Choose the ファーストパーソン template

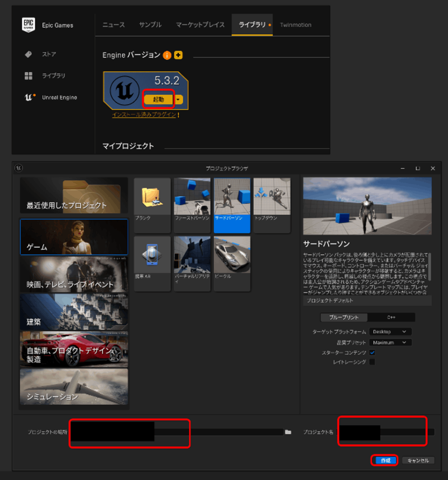[x=192, y=205]
